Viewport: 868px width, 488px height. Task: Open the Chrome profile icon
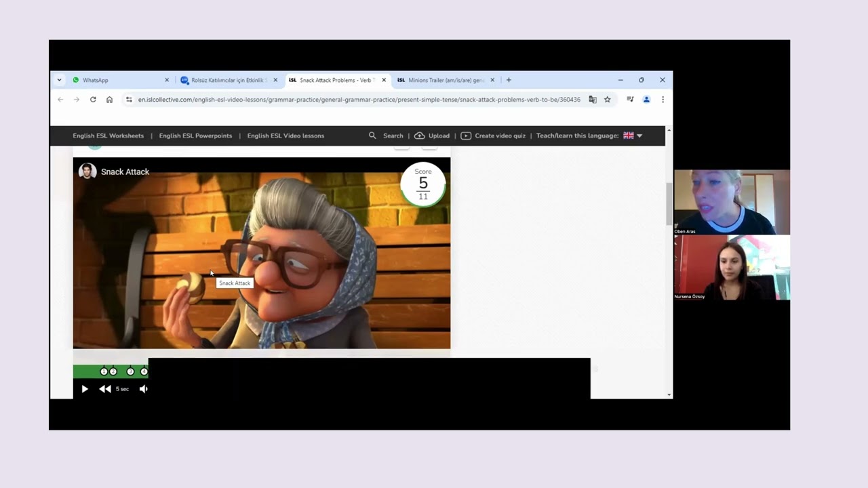[646, 100]
